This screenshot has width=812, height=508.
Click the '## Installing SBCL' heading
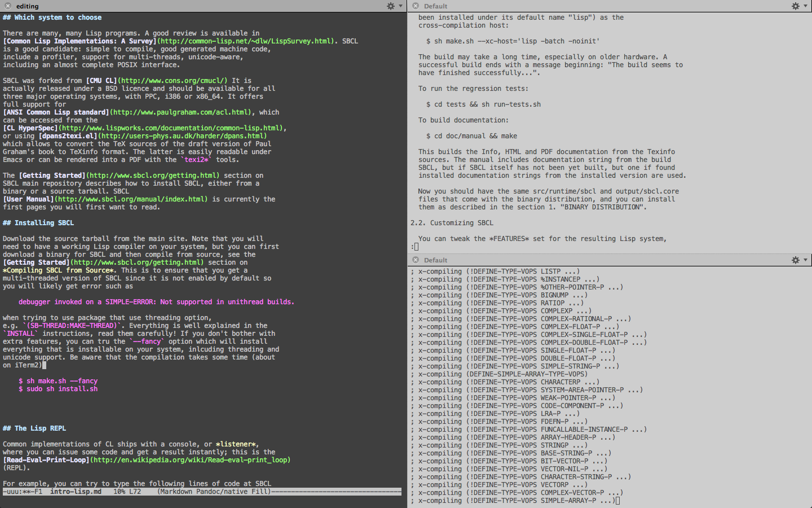[38, 223]
